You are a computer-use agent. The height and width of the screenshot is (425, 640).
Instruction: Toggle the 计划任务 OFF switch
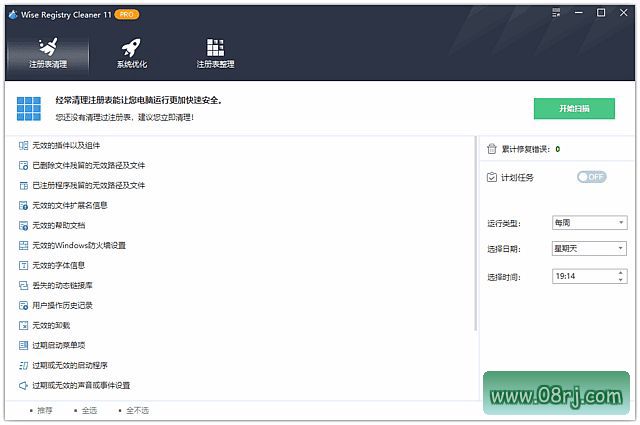pos(591,177)
